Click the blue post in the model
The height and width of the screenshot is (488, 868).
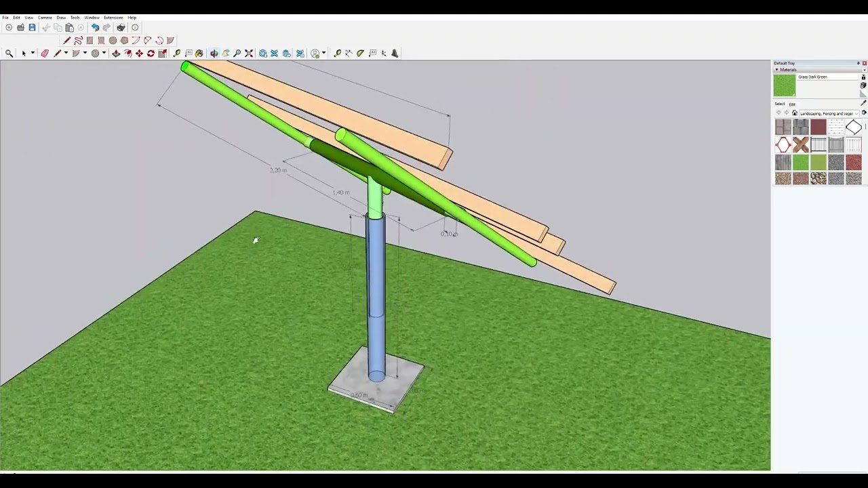pyautogui.click(x=376, y=298)
